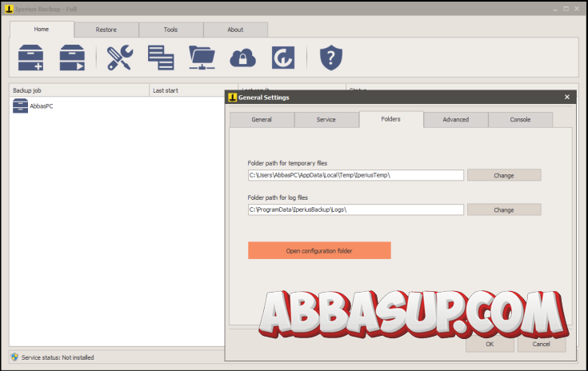Run the backup job icon
Screen dimensions: 588x371
coord(72,58)
